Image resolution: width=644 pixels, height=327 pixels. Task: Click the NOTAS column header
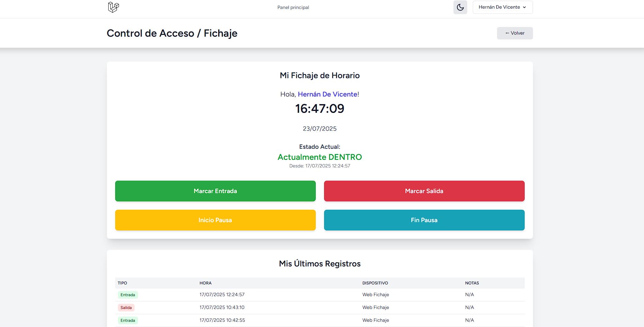pyautogui.click(x=472, y=283)
